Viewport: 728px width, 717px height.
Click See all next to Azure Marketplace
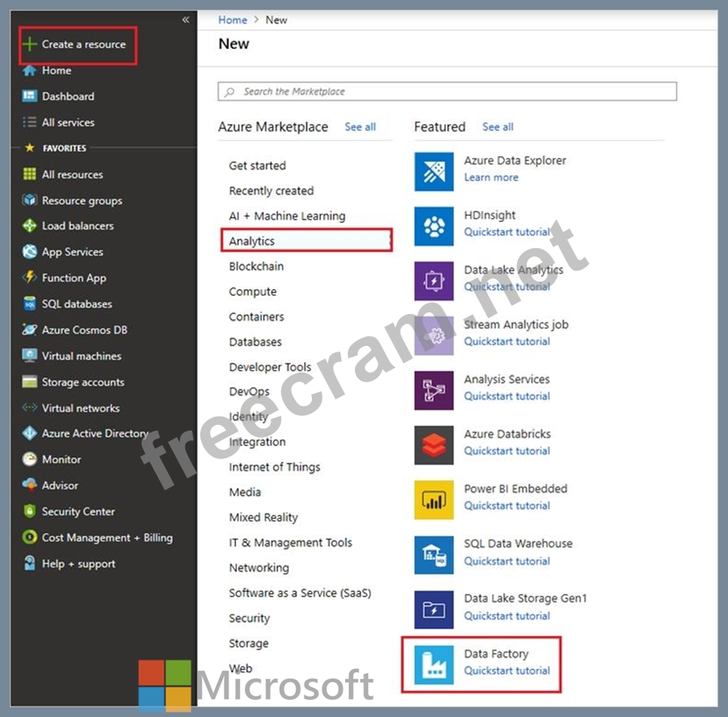[360, 127]
